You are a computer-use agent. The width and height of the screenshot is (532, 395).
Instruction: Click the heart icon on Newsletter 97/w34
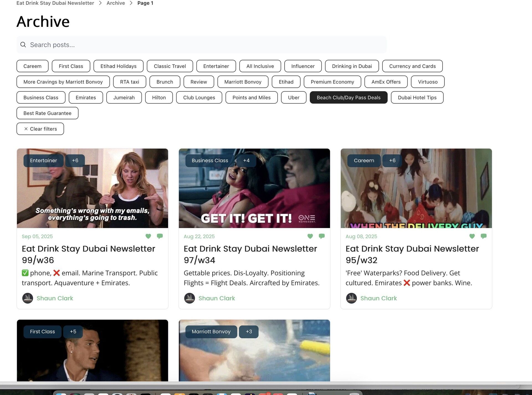tap(310, 236)
